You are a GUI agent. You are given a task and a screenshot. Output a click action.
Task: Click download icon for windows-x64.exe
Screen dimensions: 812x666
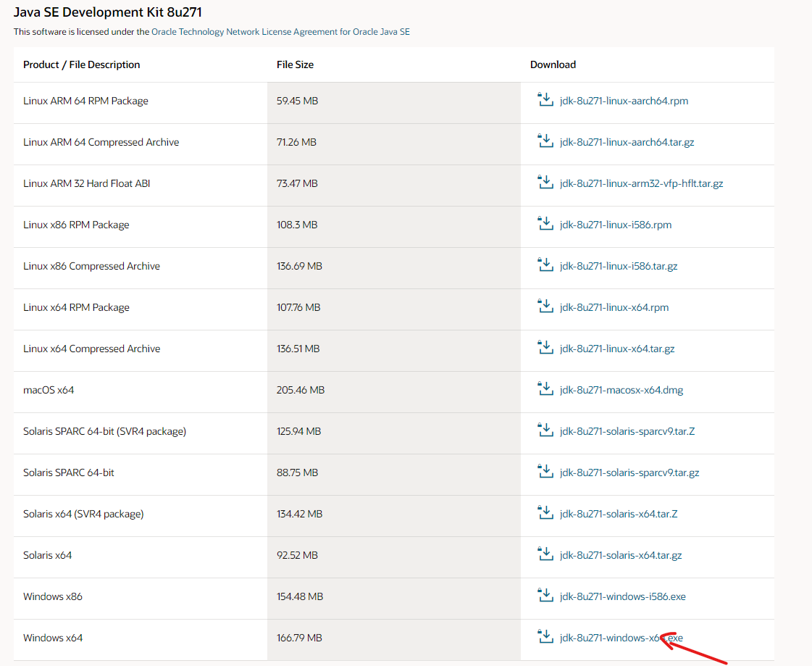point(545,636)
